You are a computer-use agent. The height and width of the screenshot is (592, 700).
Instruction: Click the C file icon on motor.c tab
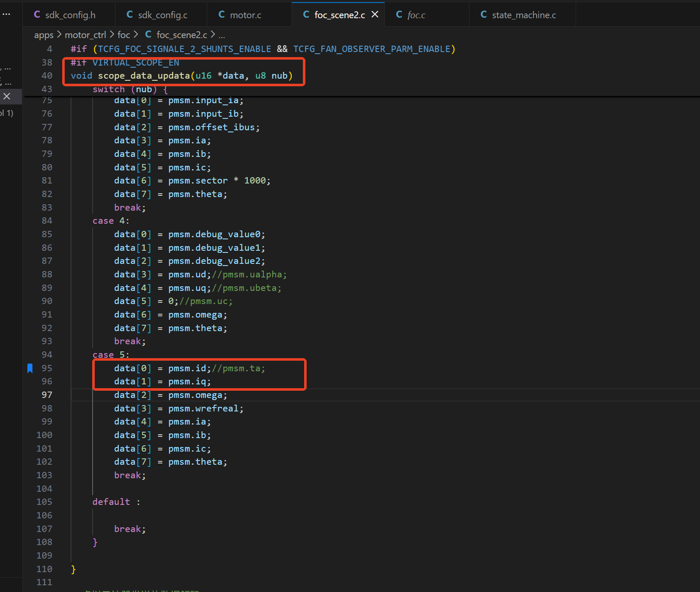pyautogui.click(x=222, y=15)
